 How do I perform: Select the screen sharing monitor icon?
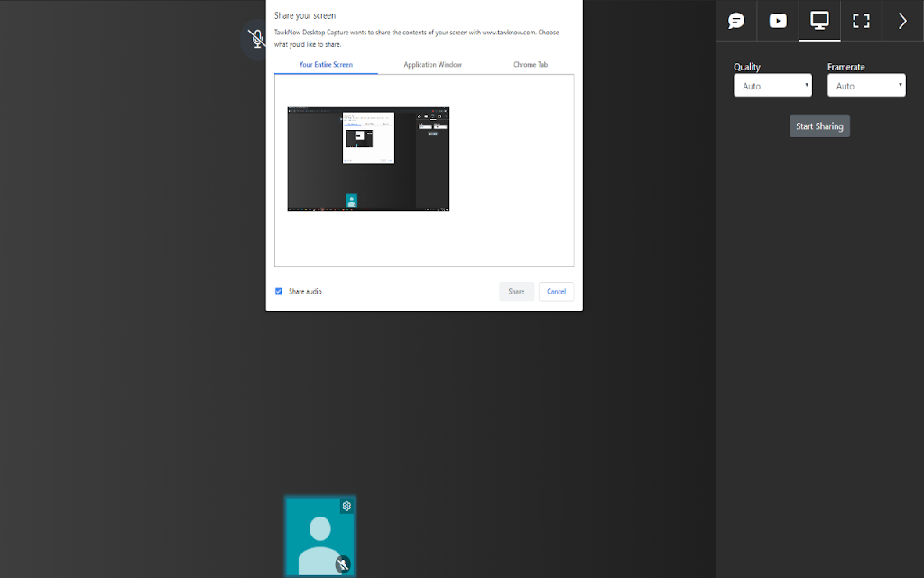819,21
